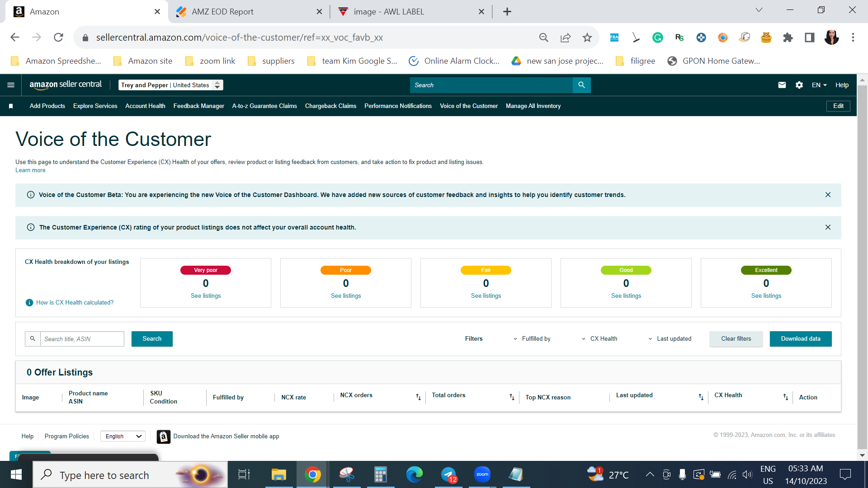Open the zoom magnifier icon in address bar
This screenshot has height=488, width=868.
click(543, 38)
